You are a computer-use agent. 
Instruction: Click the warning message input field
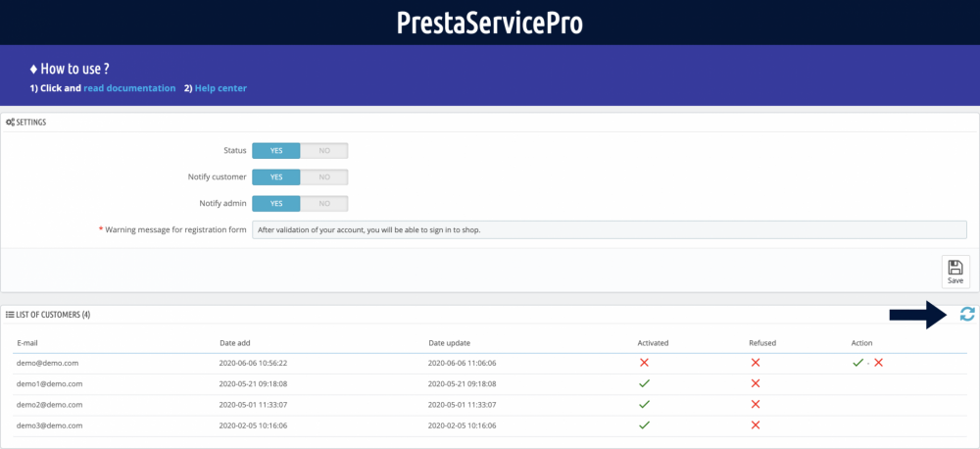(610, 229)
